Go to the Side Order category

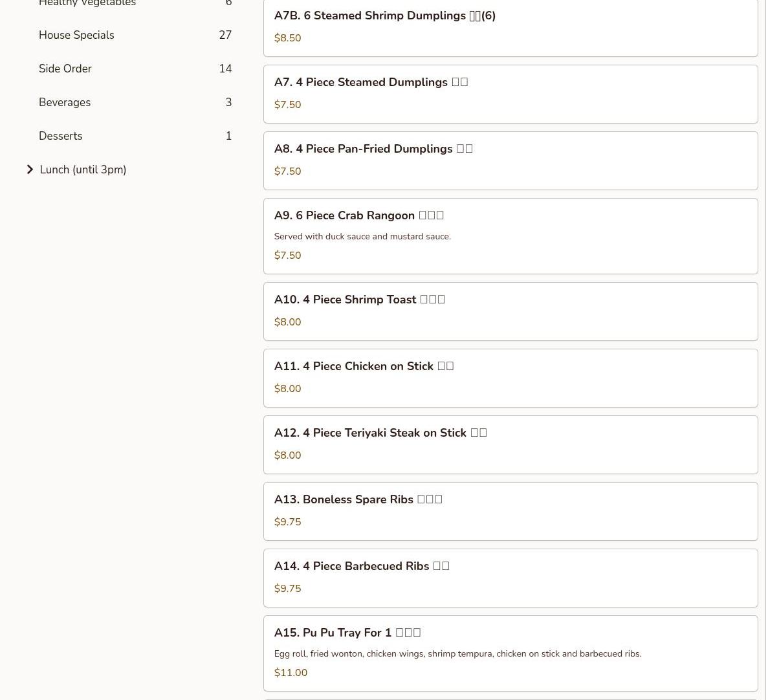point(65,69)
